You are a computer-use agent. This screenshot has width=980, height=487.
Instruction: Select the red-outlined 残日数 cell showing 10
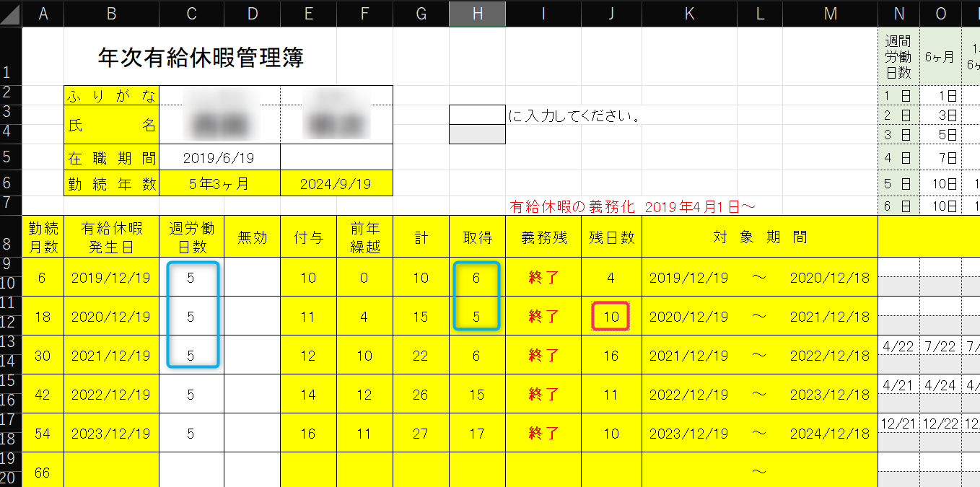(611, 317)
